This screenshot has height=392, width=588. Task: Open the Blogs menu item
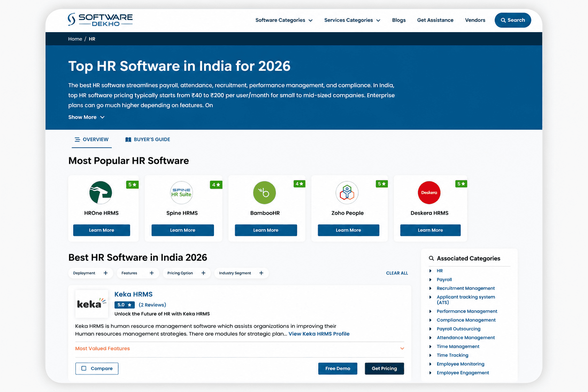(399, 20)
